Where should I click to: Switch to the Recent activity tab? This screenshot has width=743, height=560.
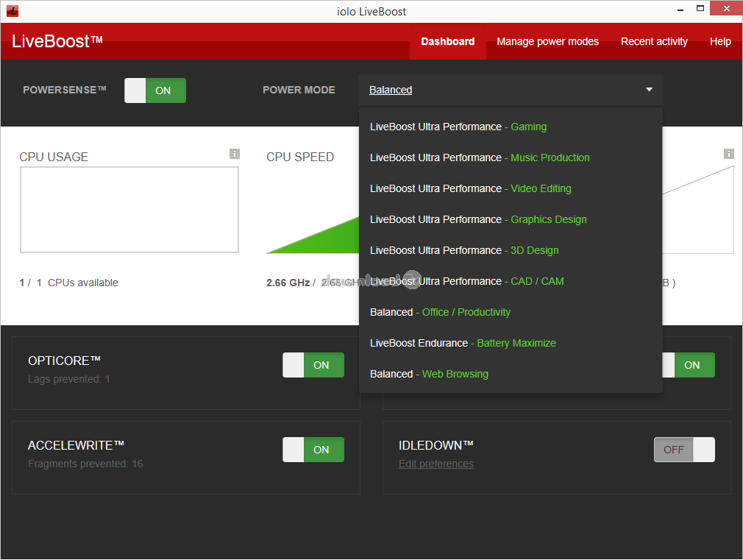(x=654, y=41)
